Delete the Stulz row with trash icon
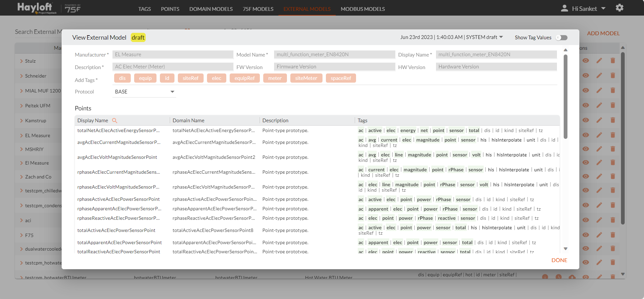 coord(613,61)
